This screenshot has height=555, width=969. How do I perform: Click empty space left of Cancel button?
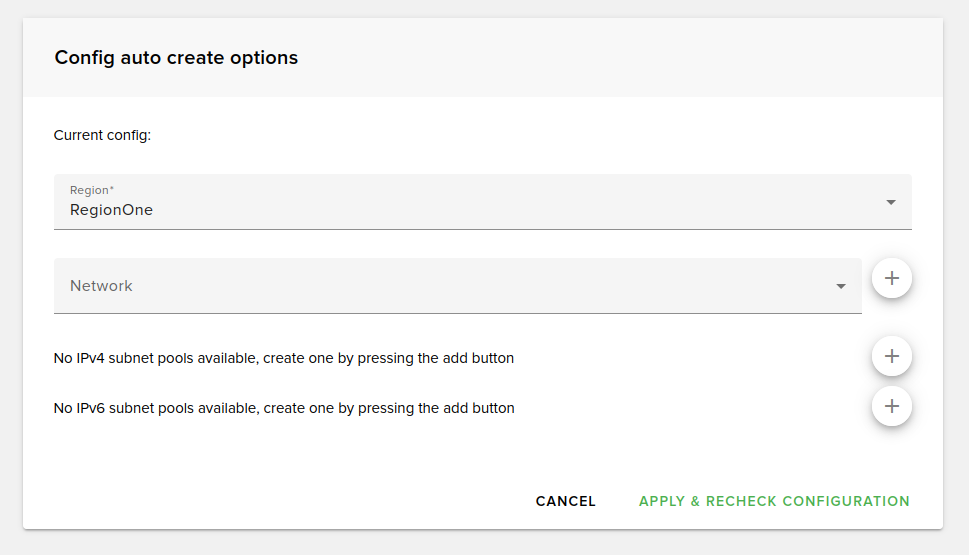300,501
